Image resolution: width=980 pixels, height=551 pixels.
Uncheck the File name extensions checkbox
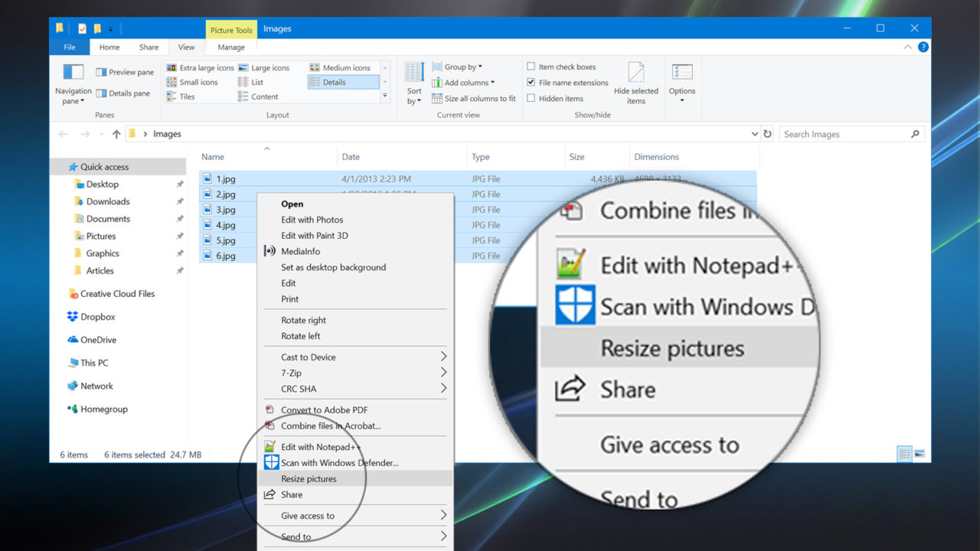(531, 82)
